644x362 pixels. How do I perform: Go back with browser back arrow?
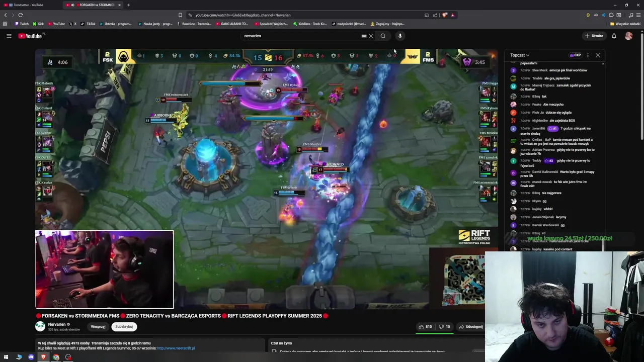(x=6, y=15)
